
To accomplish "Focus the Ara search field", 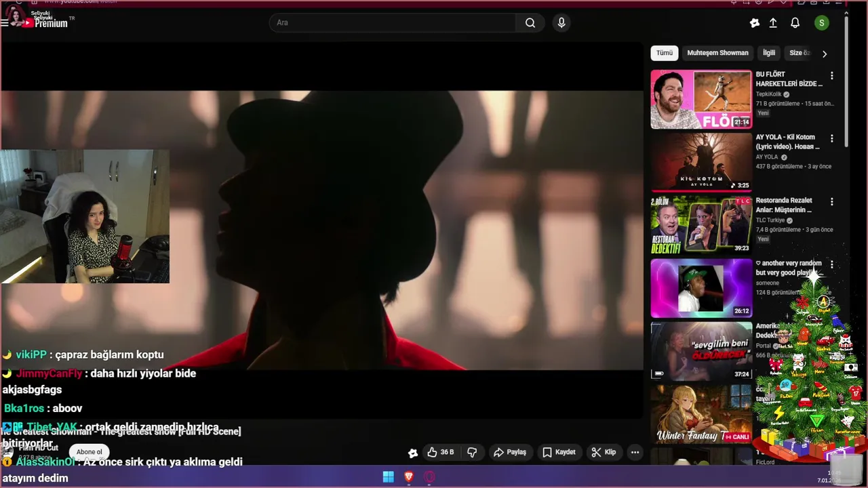I will (393, 23).
